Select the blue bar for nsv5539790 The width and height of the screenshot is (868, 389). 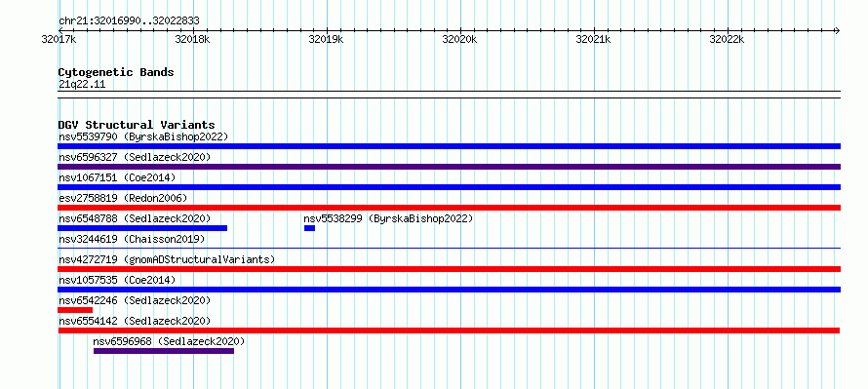449,146
